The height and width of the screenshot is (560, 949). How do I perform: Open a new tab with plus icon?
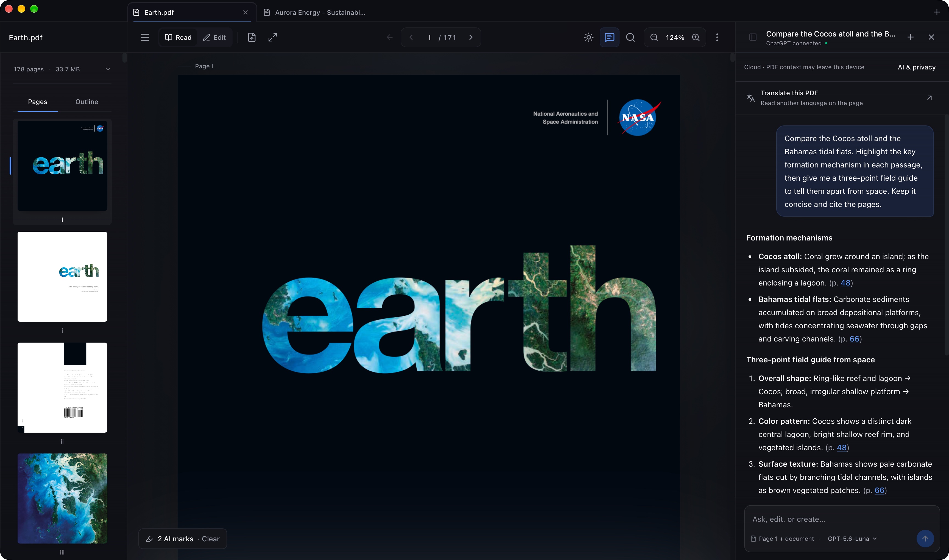[937, 12]
